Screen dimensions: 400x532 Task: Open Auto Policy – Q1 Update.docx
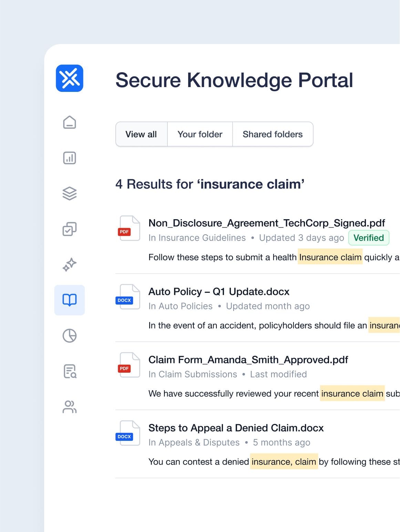[219, 291]
